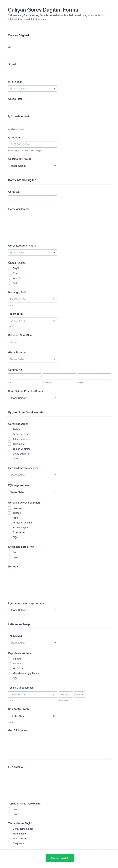Click the Görev Adı input field
The image size is (118, 868).
pyautogui.click(x=32, y=199)
